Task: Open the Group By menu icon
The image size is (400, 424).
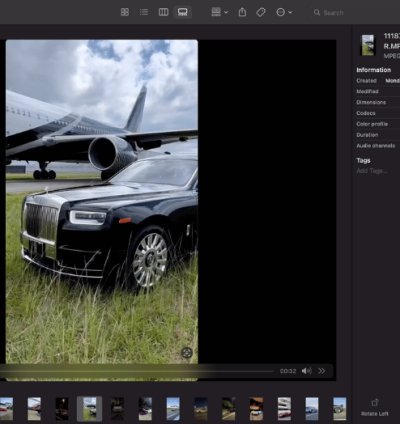Action: (x=216, y=12)
